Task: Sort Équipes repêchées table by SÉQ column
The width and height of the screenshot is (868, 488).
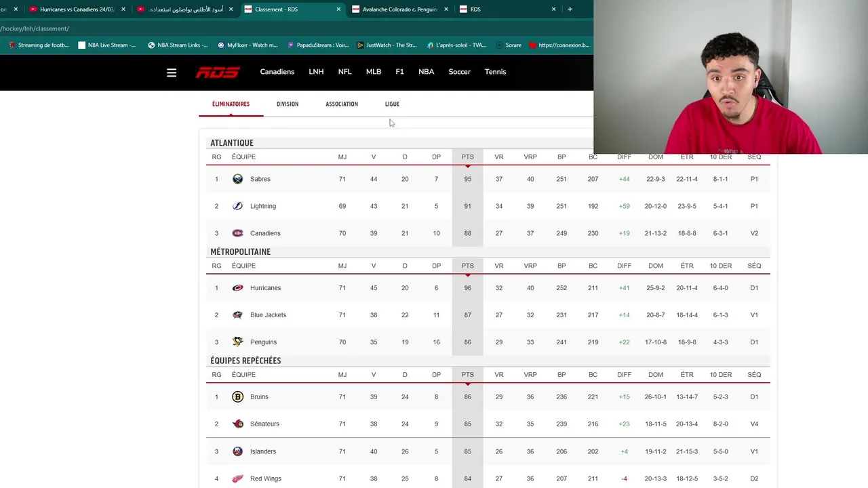Action: 754,375
